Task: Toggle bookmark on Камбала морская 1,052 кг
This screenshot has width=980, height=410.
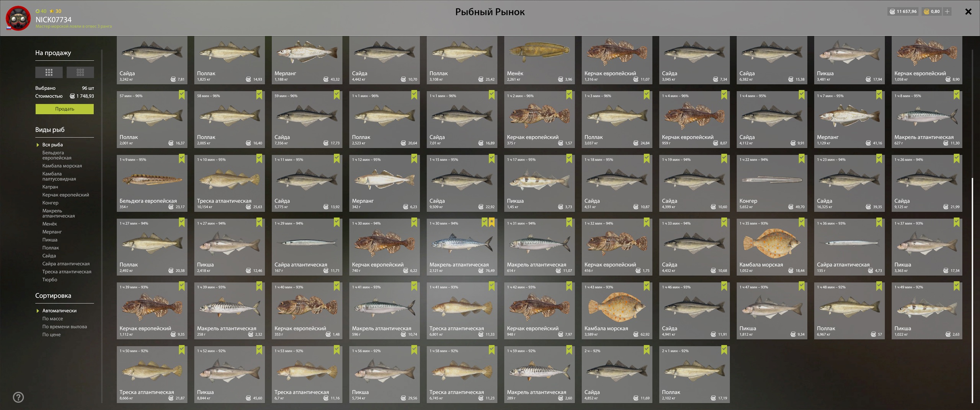Action: (802, 222)
